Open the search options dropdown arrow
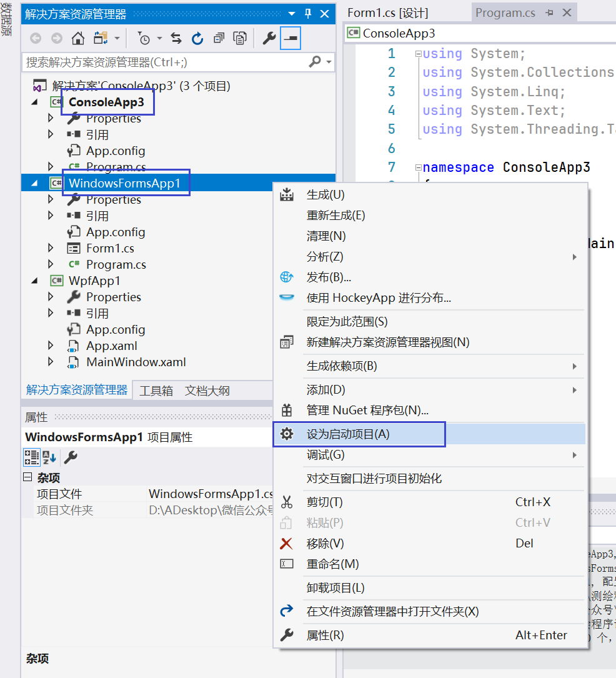Image resolution: width=616 pixels, height=678 pixels. [x=329, y=62]
